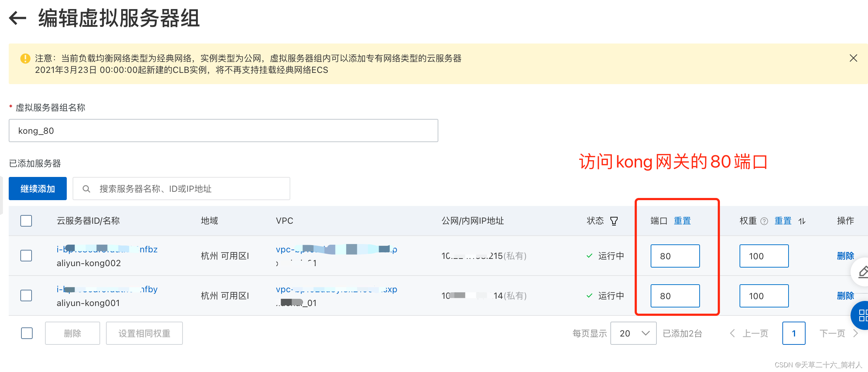
Task: Edit port field for aliyun-kong001
Action: [x=675, y=296]
